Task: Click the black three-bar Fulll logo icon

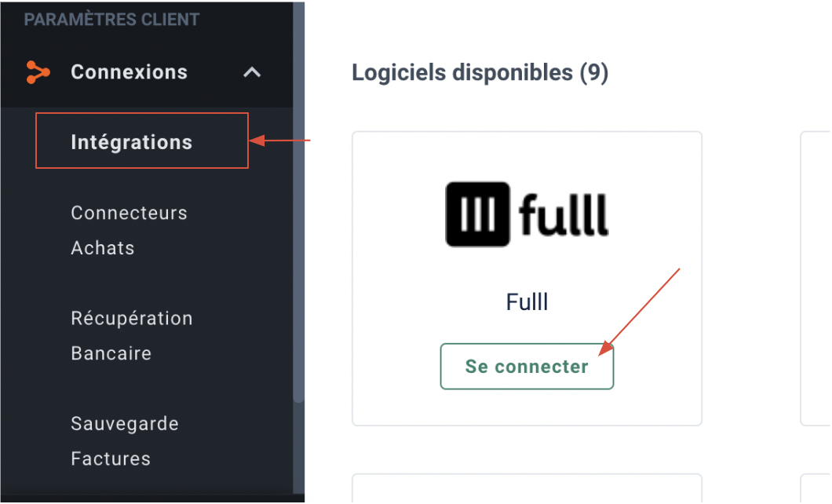Action: (x=477, y=214)
